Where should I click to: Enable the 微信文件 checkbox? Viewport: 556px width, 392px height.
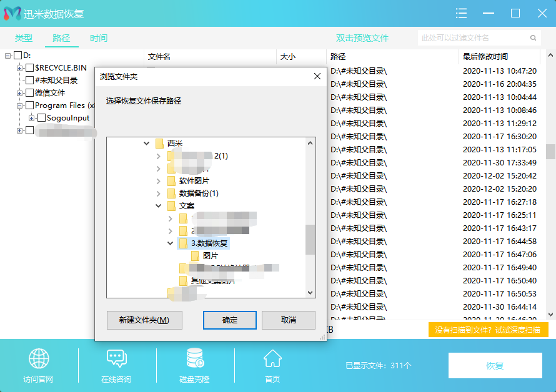[29, 93]
